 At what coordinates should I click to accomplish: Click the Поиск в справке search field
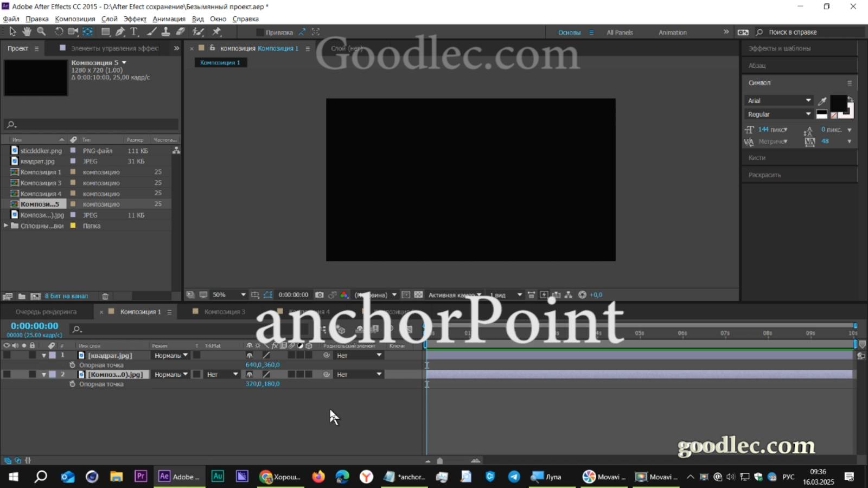point(808,33)
